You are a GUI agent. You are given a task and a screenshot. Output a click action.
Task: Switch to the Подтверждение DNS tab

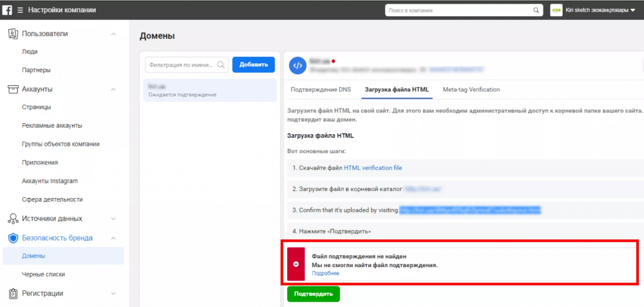(321, 90)
